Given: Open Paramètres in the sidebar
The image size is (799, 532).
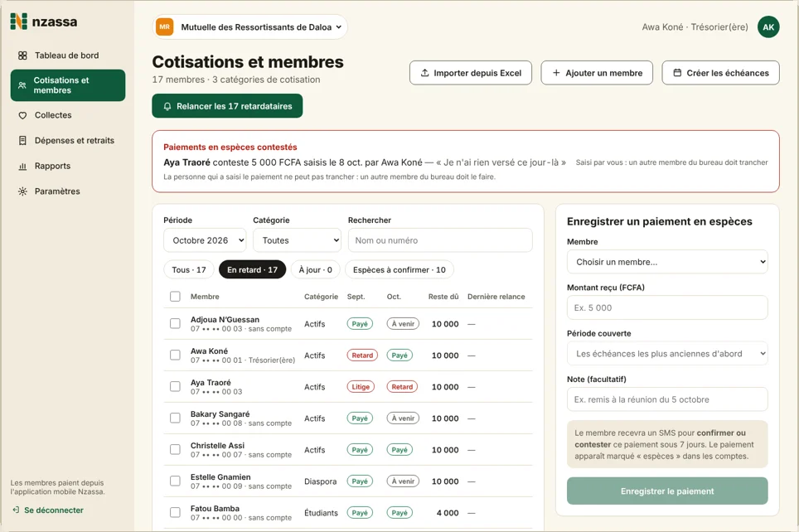Looking at the screenshot, I should point(68,191).
